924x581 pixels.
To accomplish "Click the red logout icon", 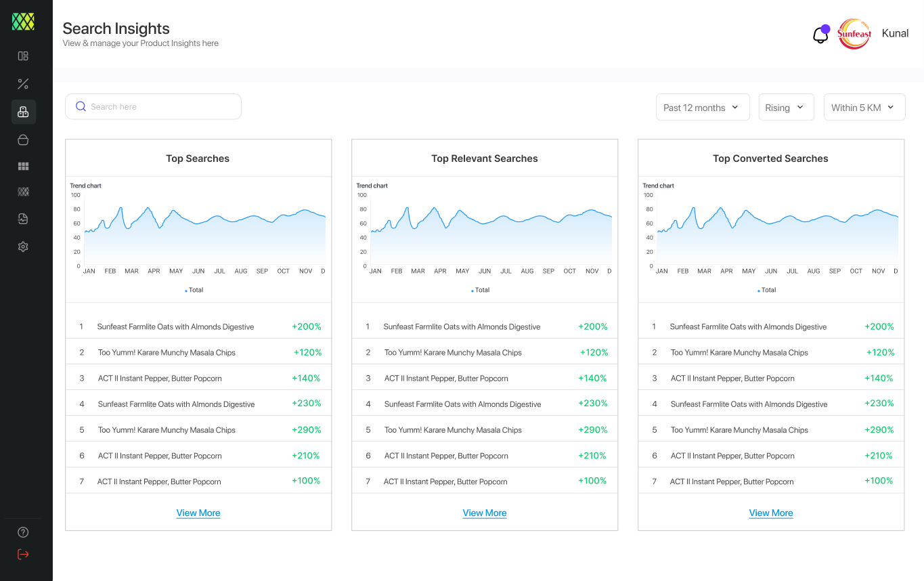I will coord(23,555).
